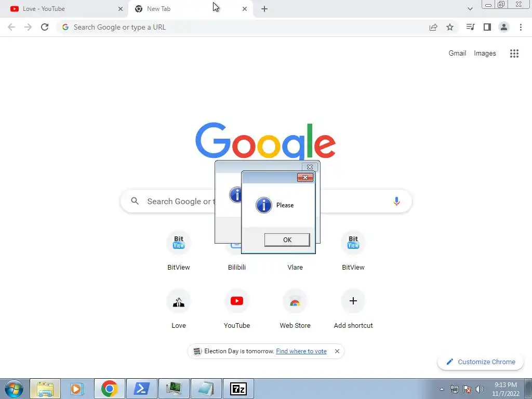Open the share this page icon
Viewport: 532px width, 399px height.
(433, 27)
